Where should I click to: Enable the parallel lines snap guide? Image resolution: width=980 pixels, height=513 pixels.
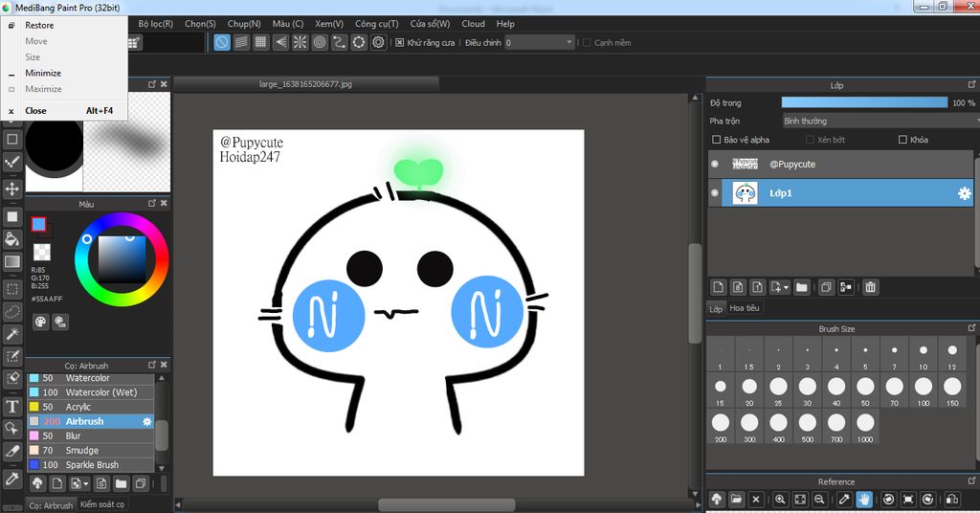(241, 42)
